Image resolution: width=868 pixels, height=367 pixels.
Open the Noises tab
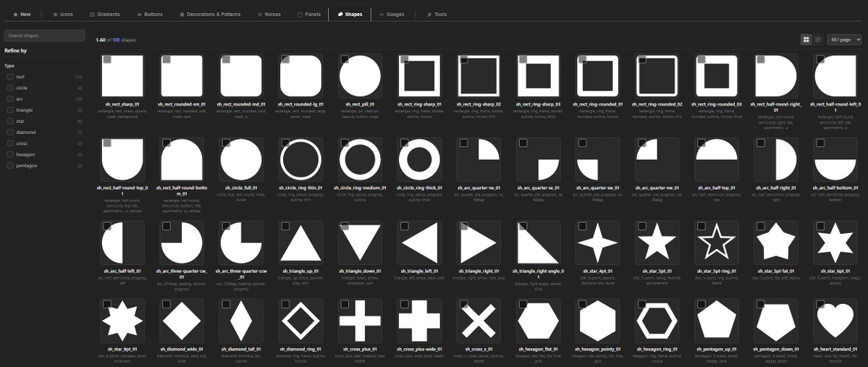point(269,14)
